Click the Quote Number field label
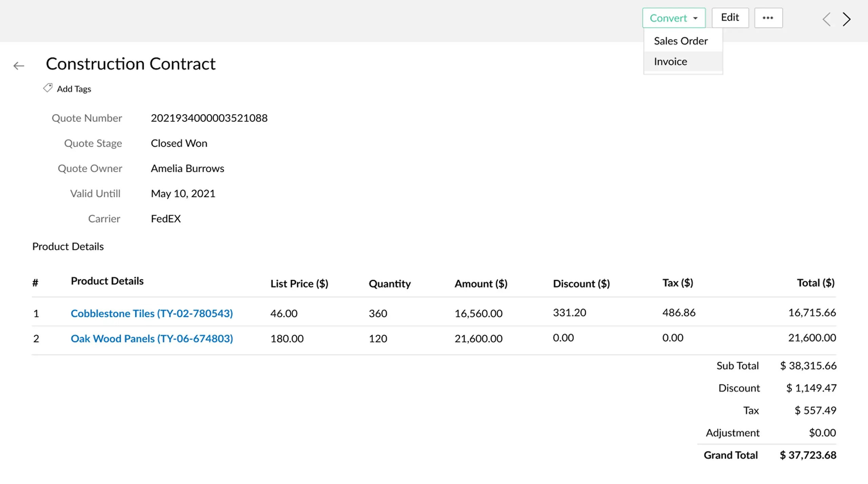Screen dimensions: 868x484 (87, 118)
